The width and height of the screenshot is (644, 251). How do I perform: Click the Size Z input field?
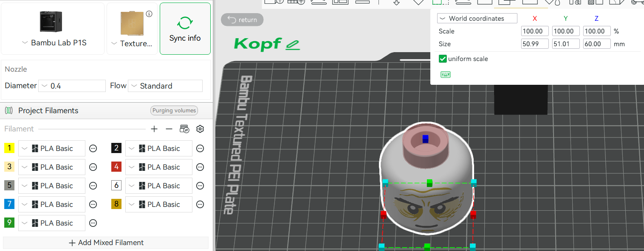[x=597, y=44]
